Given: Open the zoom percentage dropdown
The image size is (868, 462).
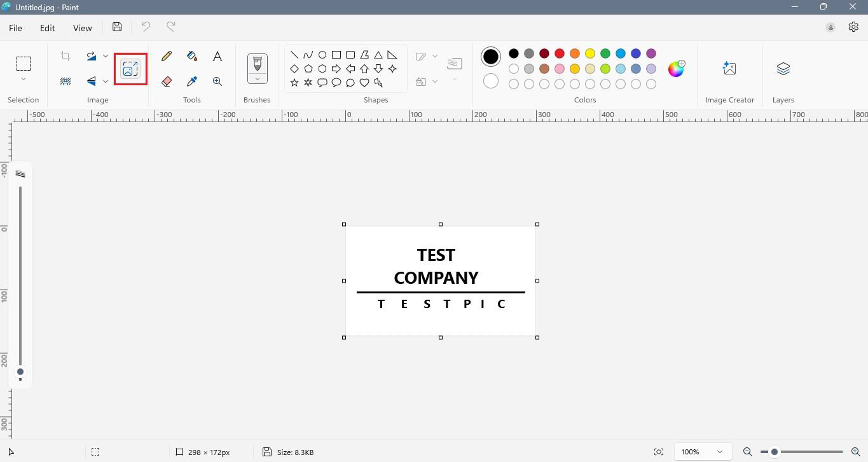Looking at the screenshot, I should click(x=719, y=452).
